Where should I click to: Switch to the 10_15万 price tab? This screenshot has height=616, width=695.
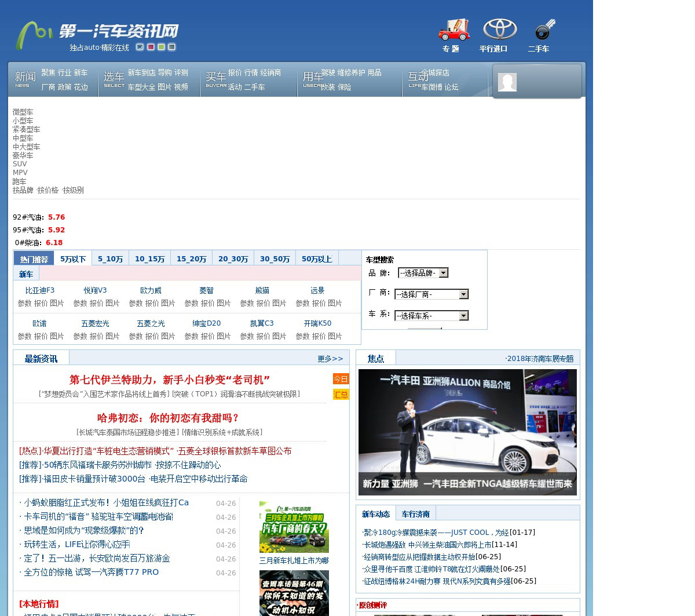click(149, 259)
